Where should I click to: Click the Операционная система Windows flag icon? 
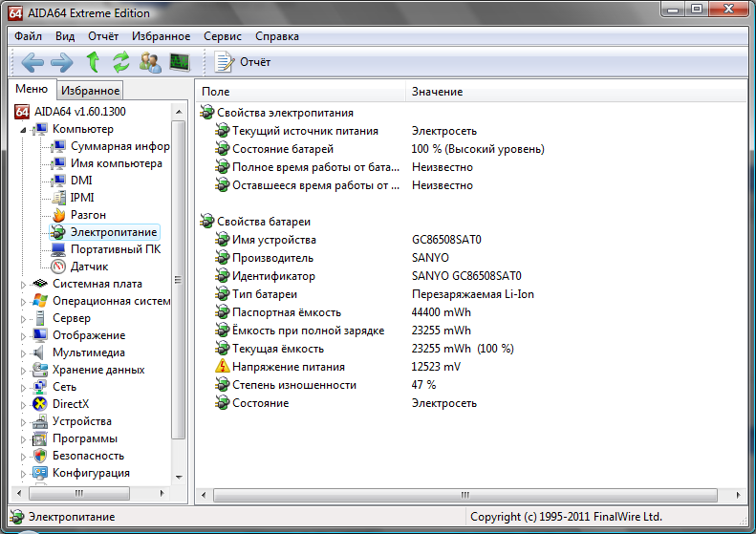point(40,301)
